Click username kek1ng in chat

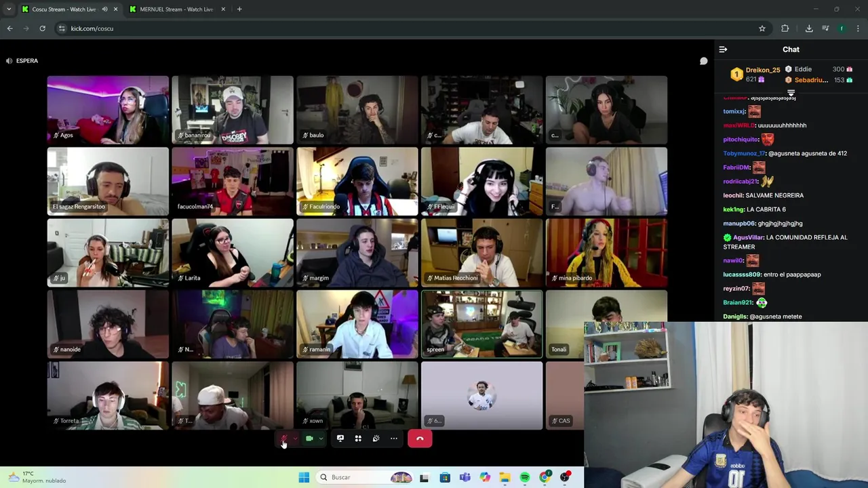[x=734, y=209]
